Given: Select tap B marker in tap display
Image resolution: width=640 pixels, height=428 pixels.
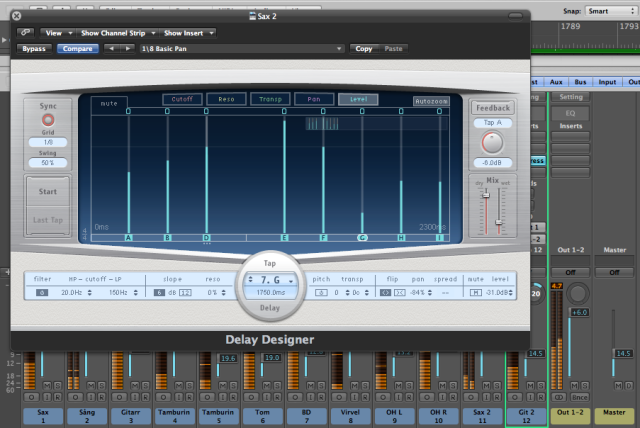Looking at the screenshot, I should coord(167,237).
